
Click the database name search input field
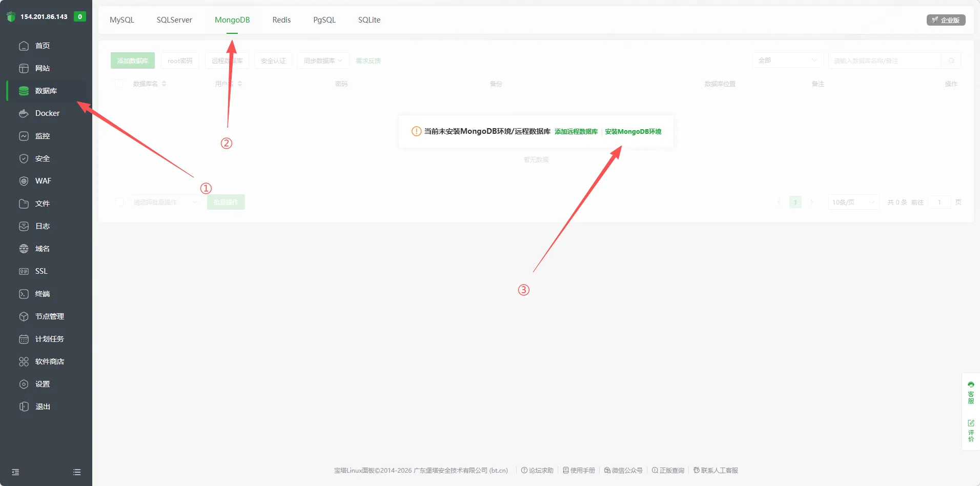point(884,60)
